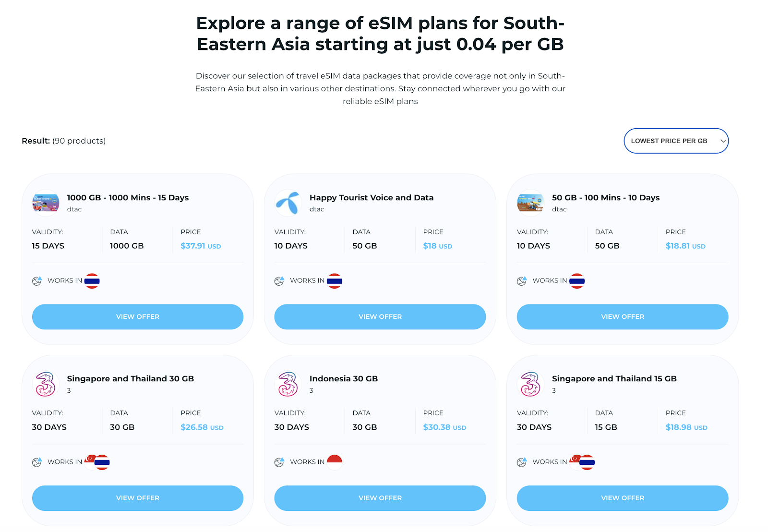View offer for Indonesia 30 GB plan

click(x=380, y=498)
